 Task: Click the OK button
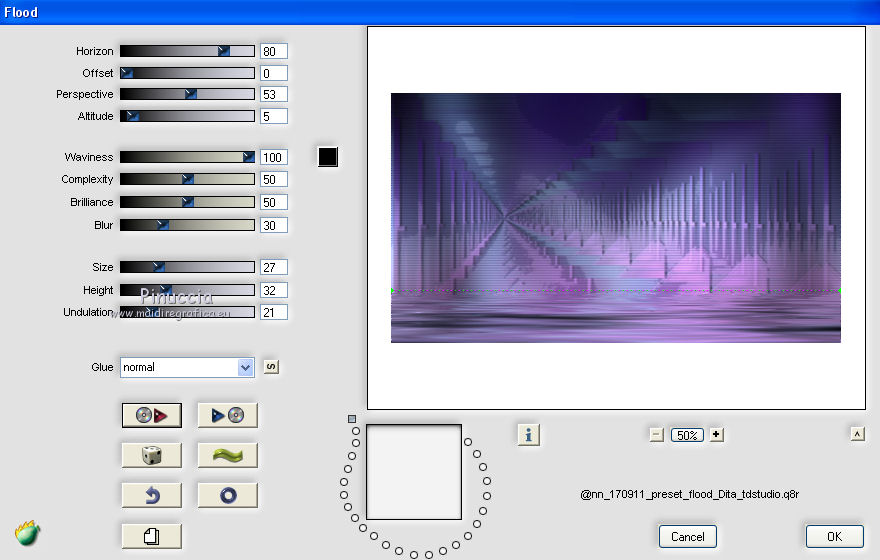[835, 536]
